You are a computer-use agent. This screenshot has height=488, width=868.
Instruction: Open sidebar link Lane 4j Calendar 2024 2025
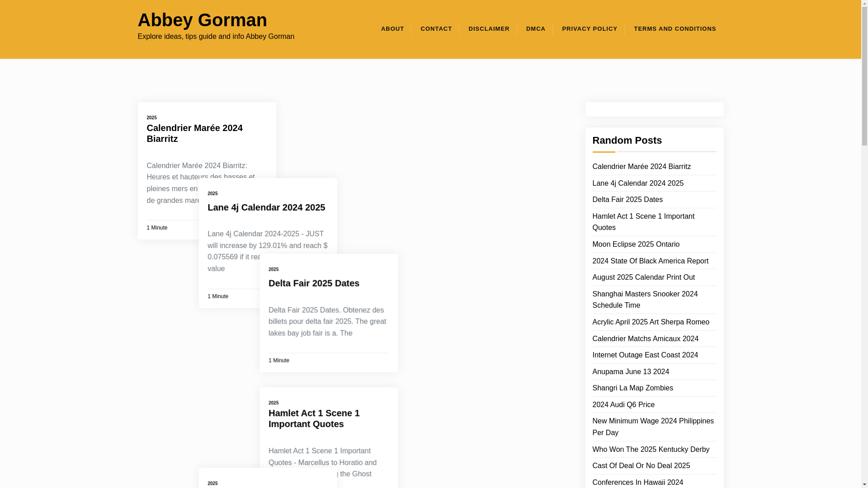638,183
